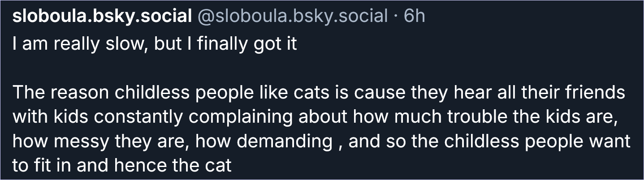Screen dimensions: 644x180
Task: Open the post via 6h timestamp
Action: click(414, 17)
